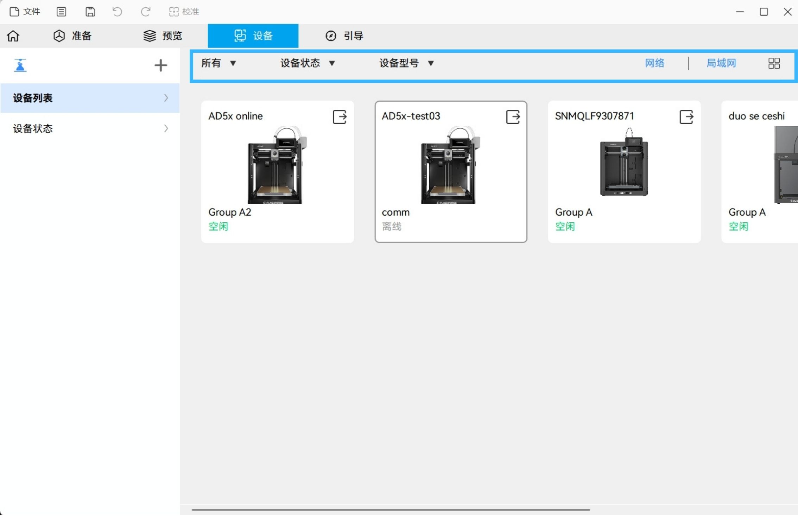Switch to the 准备 tab

72,36
